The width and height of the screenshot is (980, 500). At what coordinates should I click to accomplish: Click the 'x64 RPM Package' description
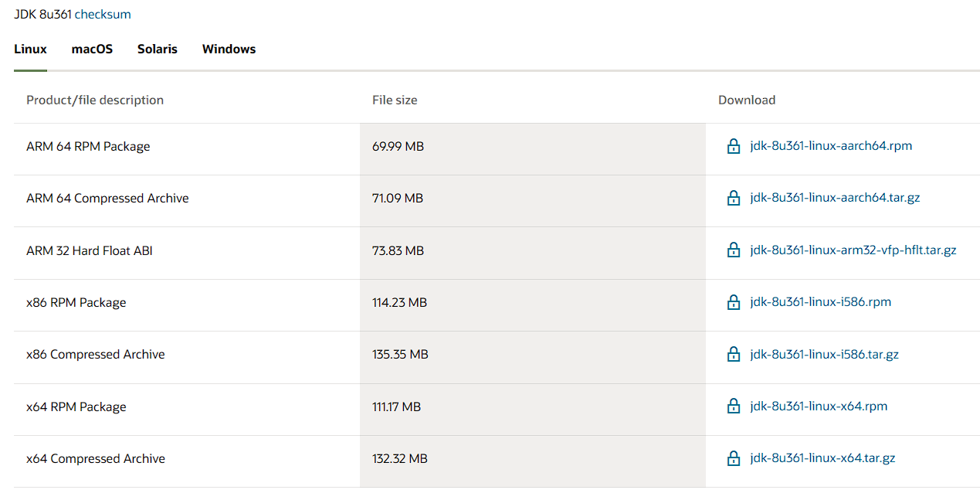[x=76, y=406]
